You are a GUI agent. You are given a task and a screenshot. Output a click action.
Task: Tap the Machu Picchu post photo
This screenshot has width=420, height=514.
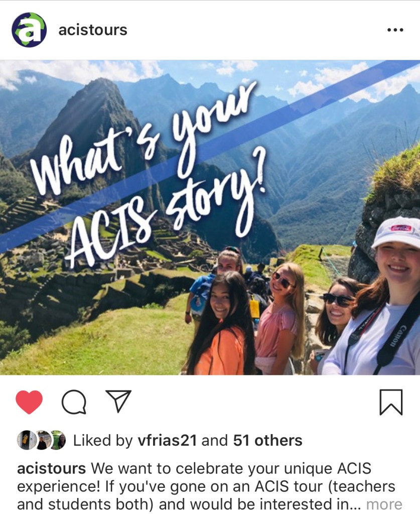coord(210,217)
